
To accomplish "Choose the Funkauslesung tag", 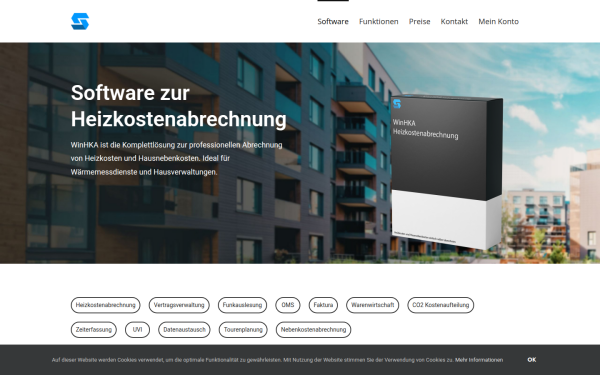I will [x=242, y=305].
